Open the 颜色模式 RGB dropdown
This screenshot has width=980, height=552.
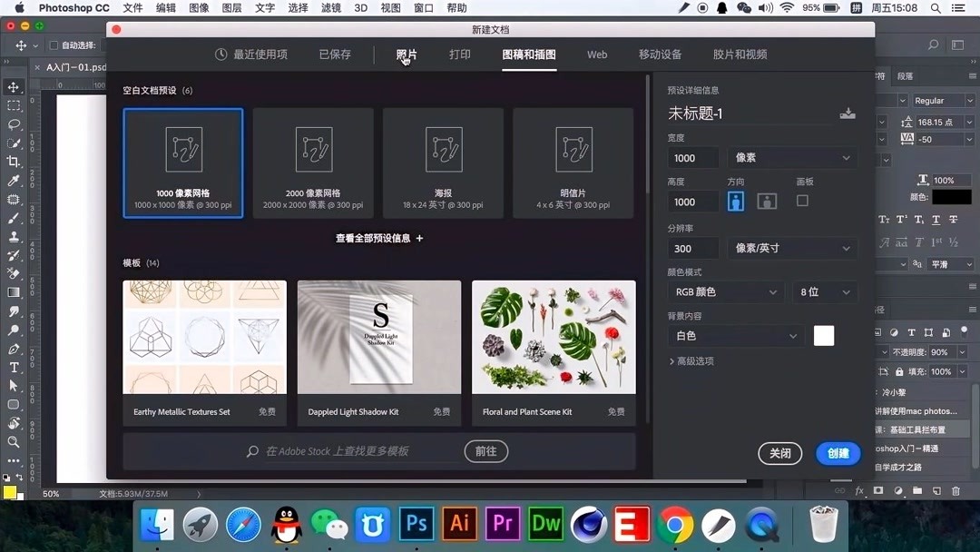coord(724,291)
